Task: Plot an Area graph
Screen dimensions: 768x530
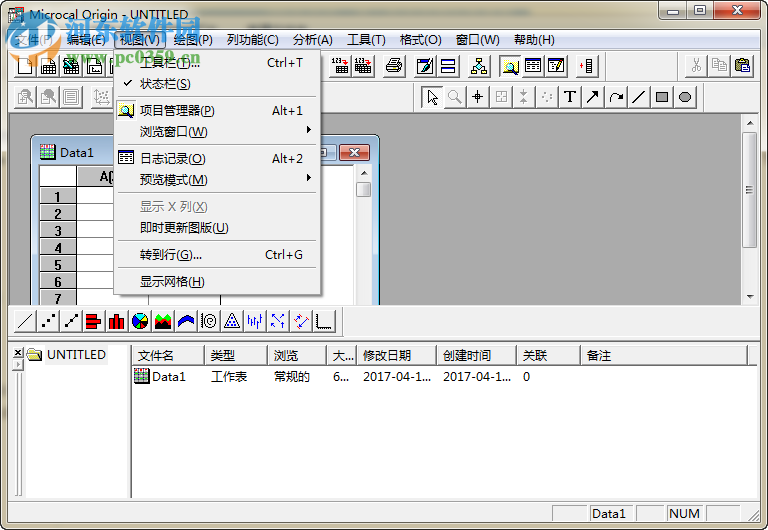Action: [163, 321]
